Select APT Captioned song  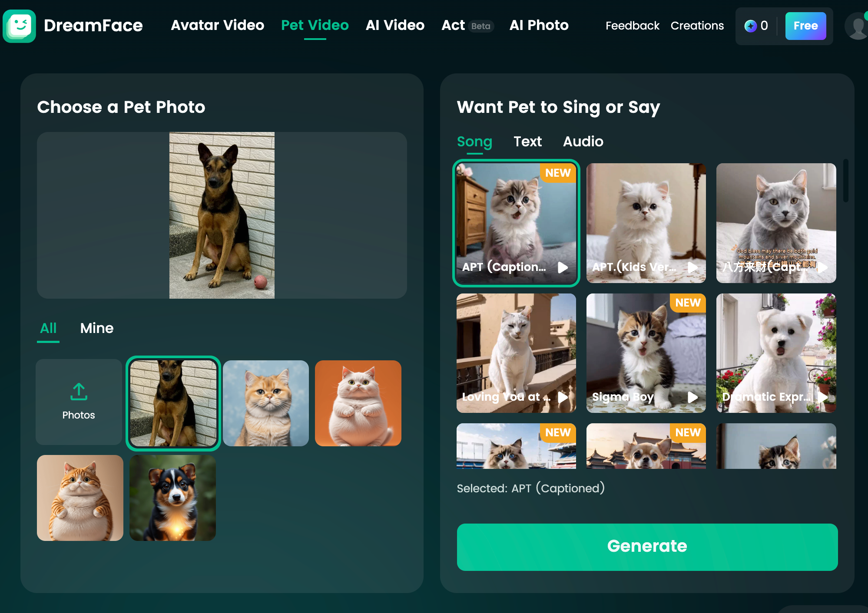click(516, 223)
